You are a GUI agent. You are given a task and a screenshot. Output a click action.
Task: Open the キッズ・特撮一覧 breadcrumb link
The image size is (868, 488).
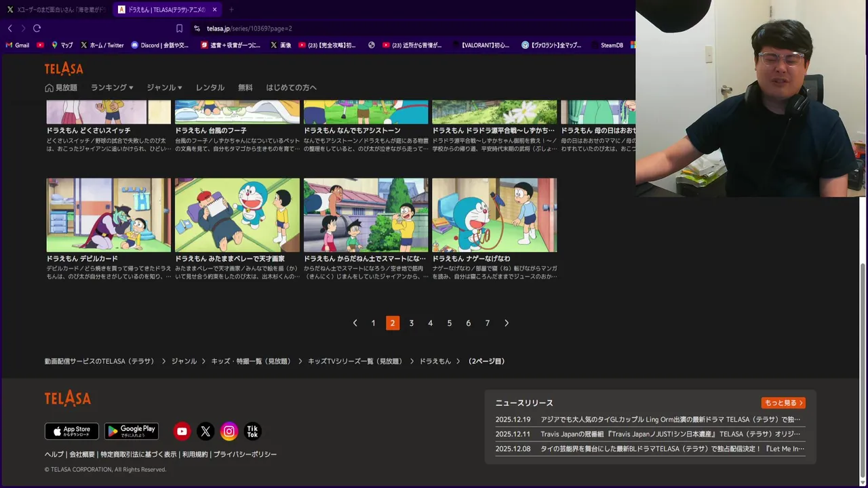(251, 361)
